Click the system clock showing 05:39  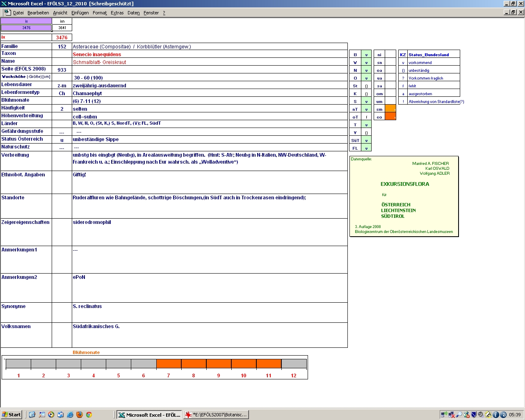(x=515, y=415)
